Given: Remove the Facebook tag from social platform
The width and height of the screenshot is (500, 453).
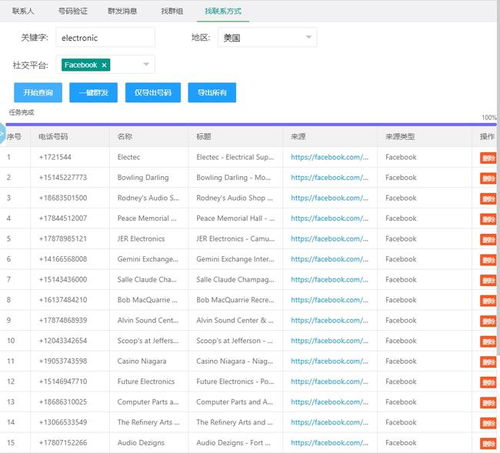Looking at the screenshot, I should [104, 65].
